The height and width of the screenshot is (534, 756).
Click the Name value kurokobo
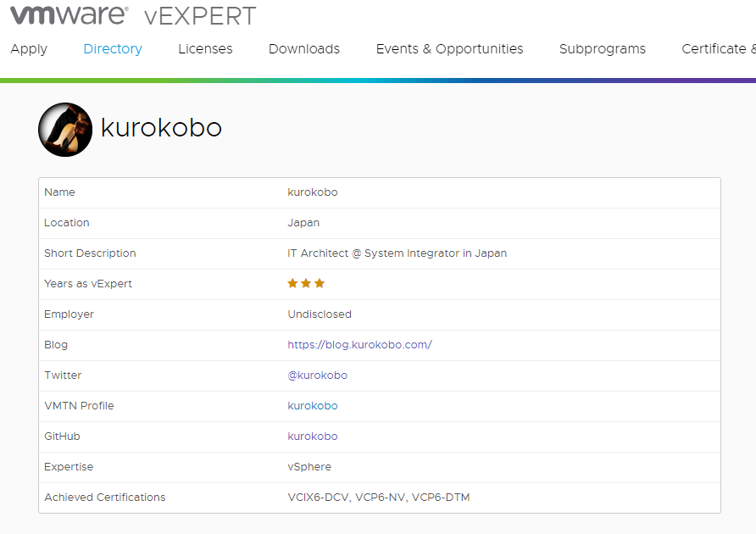pyautogui.click(x=313, y=192)
